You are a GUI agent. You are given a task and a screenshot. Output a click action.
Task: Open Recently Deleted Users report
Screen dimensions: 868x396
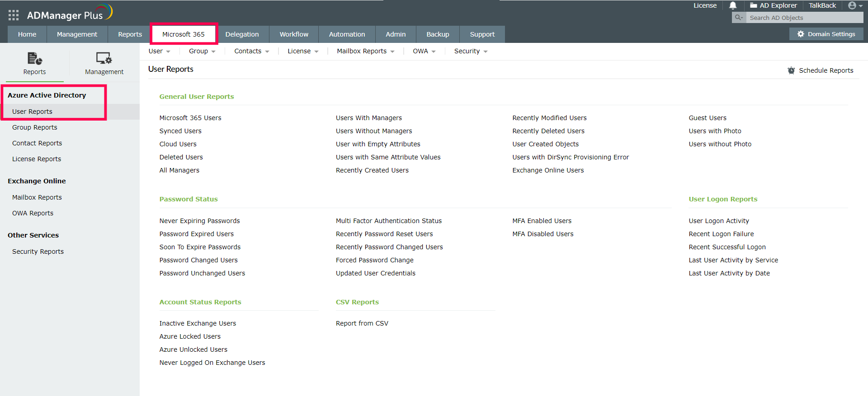[x=548, y=131]
